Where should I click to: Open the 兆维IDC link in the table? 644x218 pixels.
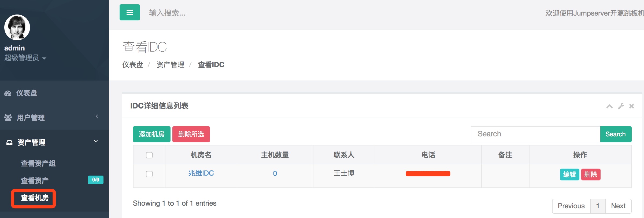pyautogui.click(x=201, y=173)
